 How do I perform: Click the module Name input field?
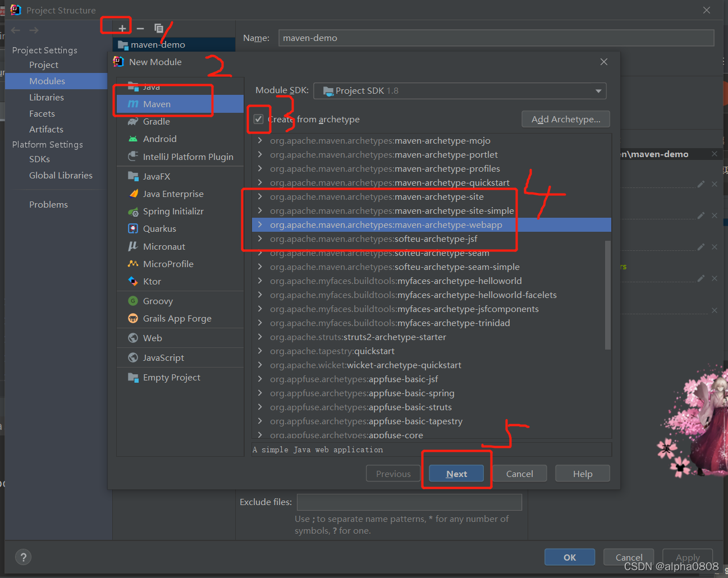tap(496, 38)
